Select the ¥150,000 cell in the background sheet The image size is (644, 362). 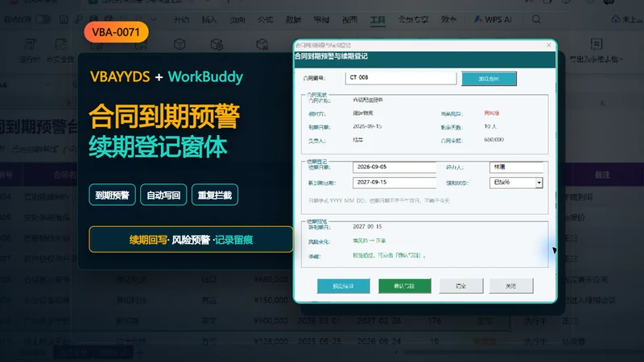click(270, 300)
